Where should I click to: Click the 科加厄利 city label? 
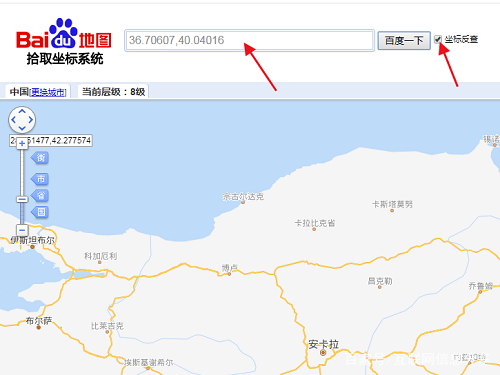point(100,256)
